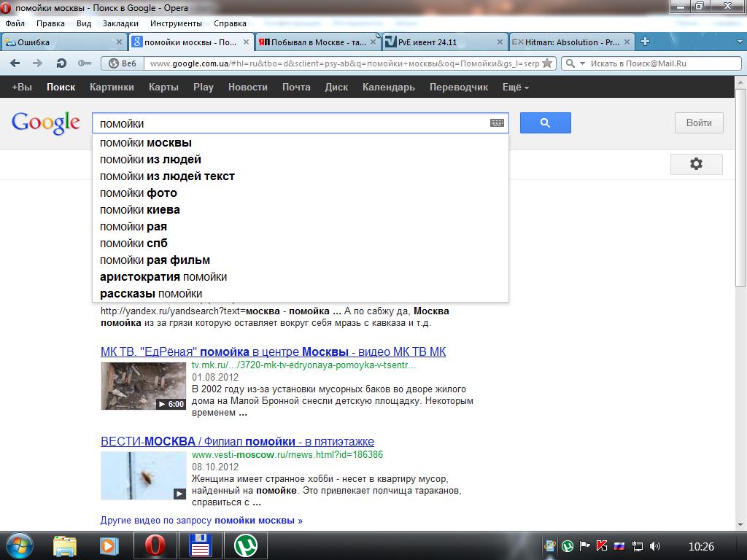Open floppy disk app in taskbar
The image size is (747, 560).
coord(201,546)
